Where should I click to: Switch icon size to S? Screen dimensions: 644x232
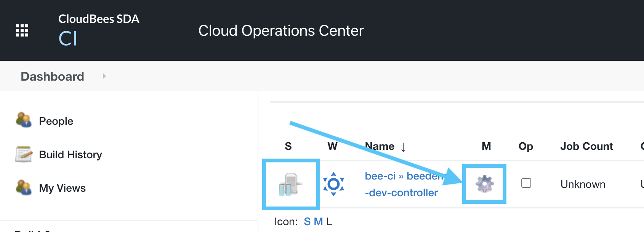coord(307,221)
